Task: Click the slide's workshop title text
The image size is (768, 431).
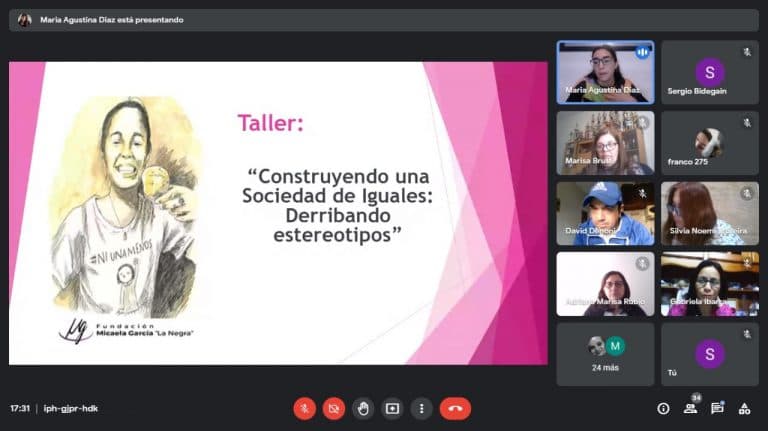Action: pyautogui.click(x=337, y=206)
